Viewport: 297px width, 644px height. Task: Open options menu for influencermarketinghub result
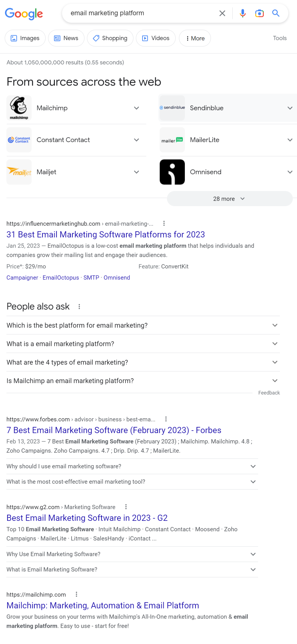tap(164, 223)
